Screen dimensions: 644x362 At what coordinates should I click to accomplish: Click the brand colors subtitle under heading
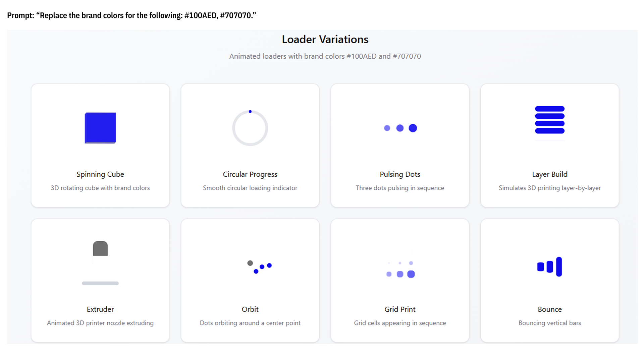tap(325, 56)
